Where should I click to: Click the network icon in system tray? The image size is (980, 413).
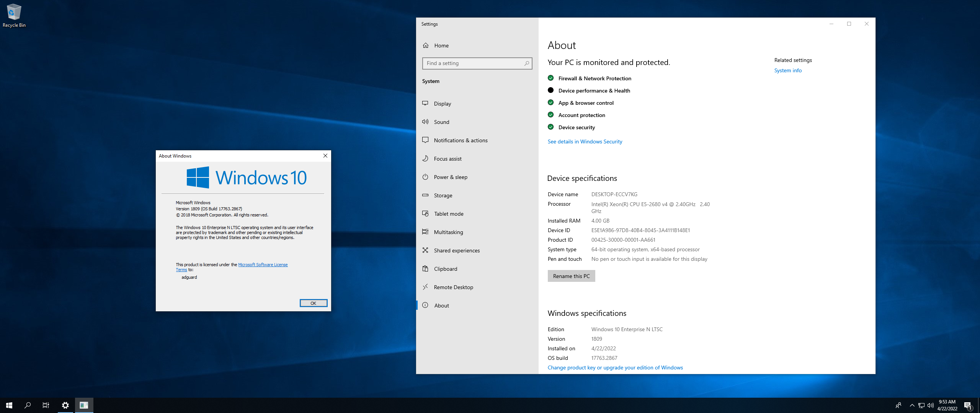coord(921,405)
